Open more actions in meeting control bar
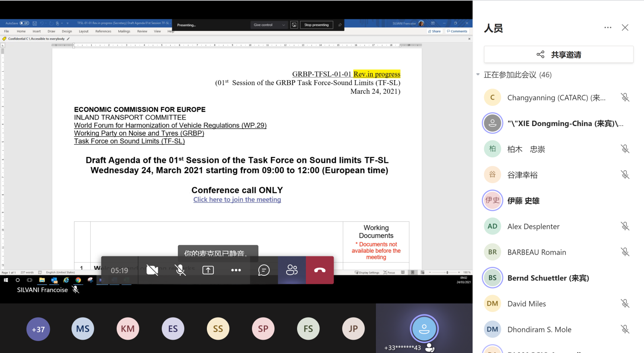The height and width of the screenshot is (353, 644). click(x=236, y=270)
